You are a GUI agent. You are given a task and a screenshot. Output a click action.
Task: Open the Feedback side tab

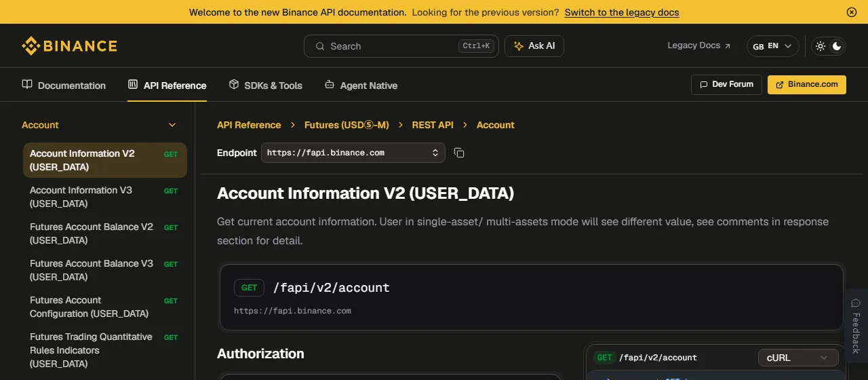coord(856,326)
